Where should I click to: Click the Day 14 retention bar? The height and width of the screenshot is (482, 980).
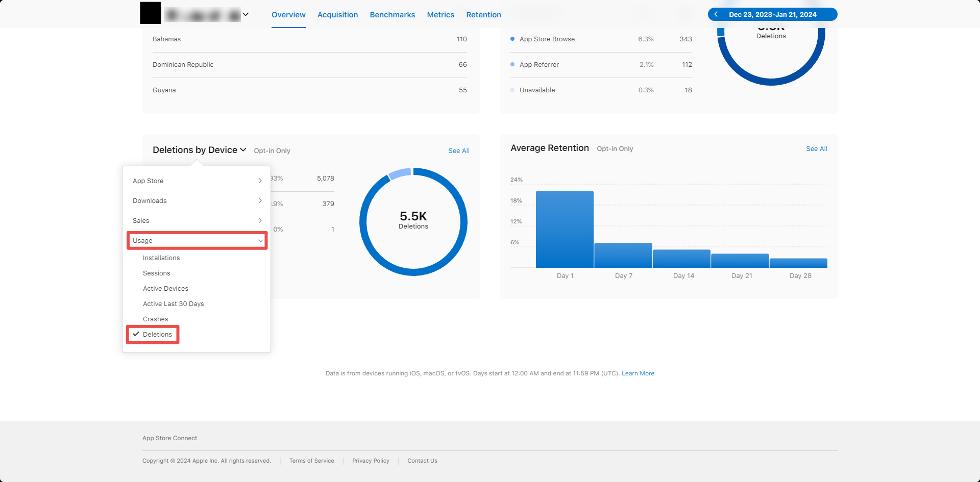point(681,259)
